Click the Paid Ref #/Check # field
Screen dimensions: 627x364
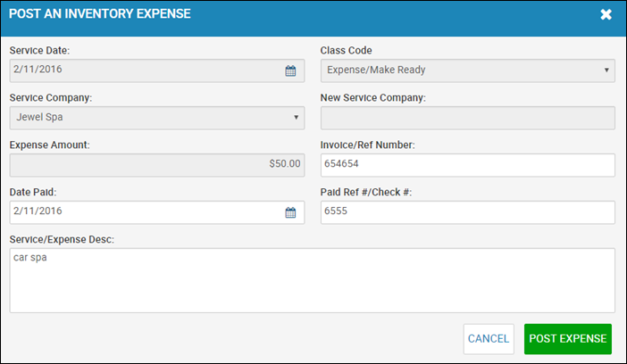pos(467,212)
